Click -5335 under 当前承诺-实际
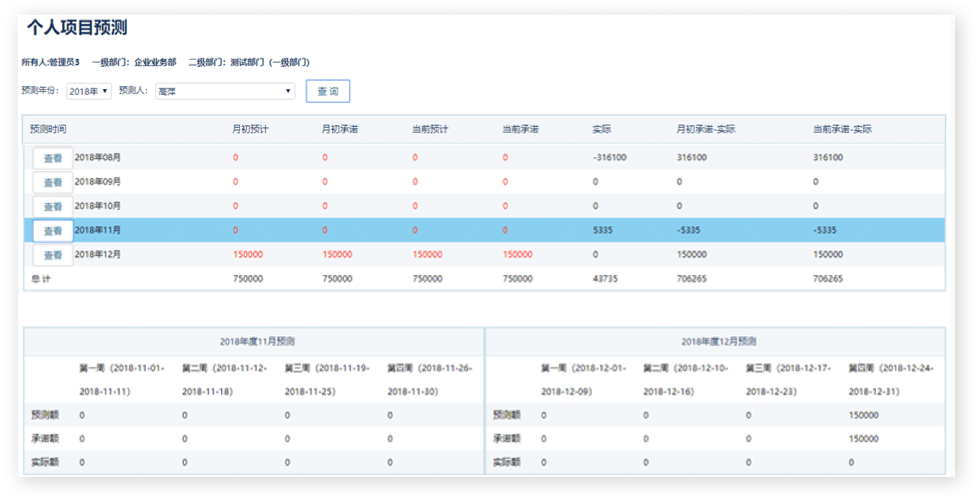Image resolution: width=980 pixels, height=500 pixels. click(x=824, y=230)
